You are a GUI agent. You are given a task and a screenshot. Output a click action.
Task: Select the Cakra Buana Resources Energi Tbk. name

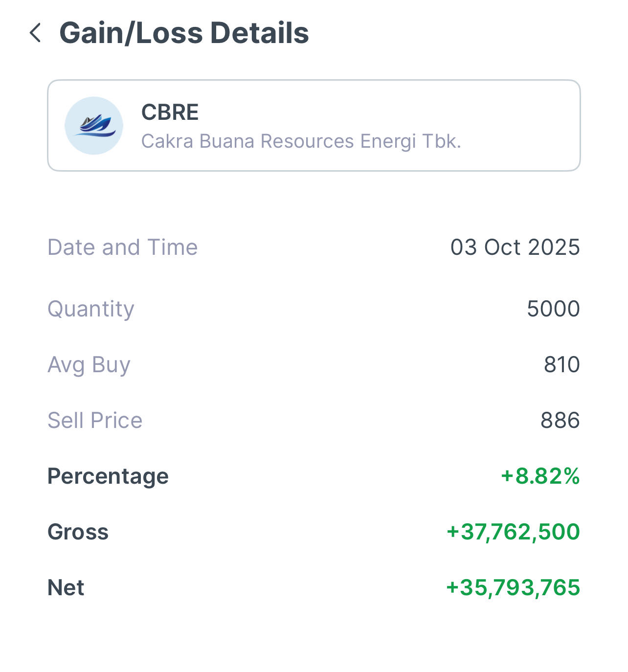301,141
